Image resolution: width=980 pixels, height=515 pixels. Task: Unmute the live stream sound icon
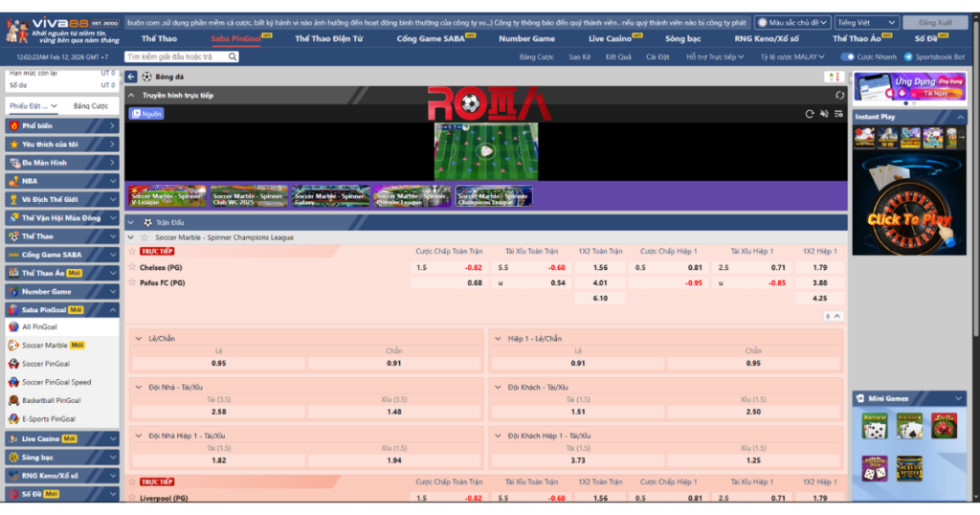[x=824, y=114]
